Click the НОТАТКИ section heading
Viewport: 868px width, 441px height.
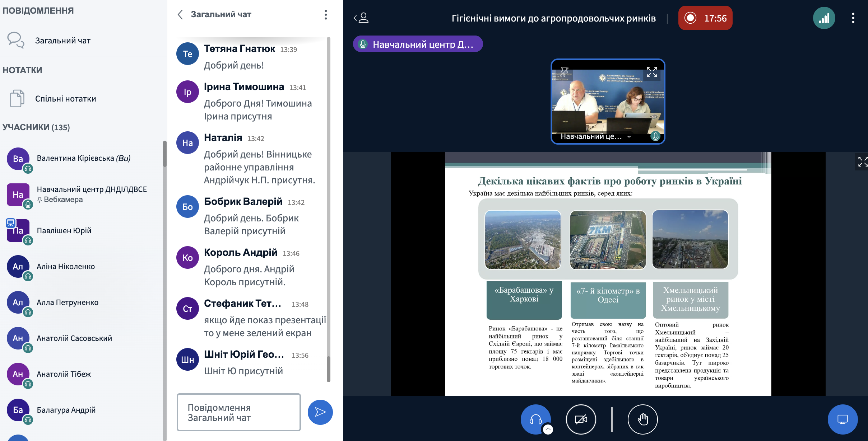22,70
